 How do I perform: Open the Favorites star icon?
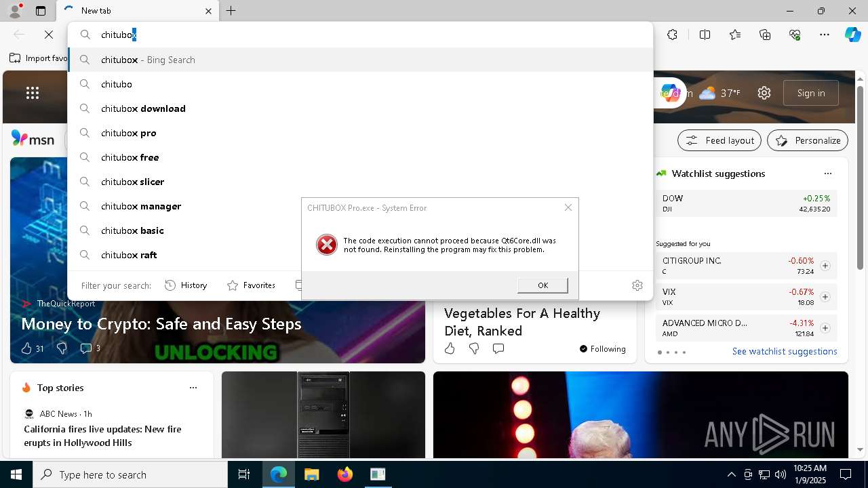tap(735, 35)
